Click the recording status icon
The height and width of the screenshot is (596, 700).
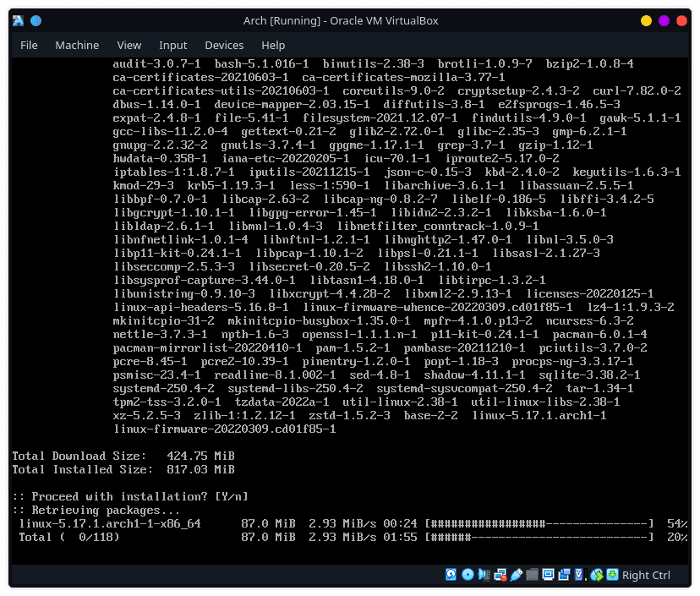coord(564,575)
